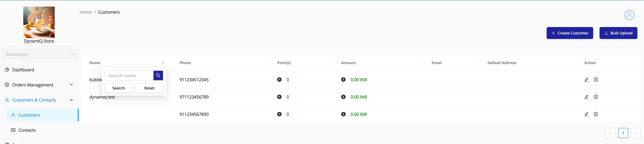Click the magnifier search icon button

pyautogui.click(x=158, y=75)
